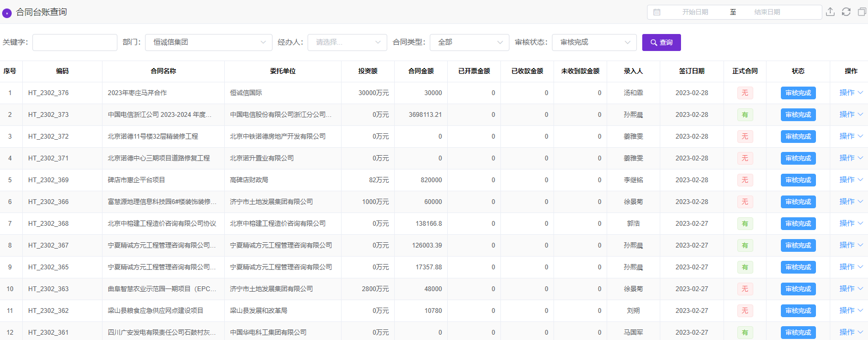The width and height of the screenshot is (868, 340).
Task: Open the 经办人 select dropdown
Action: pyautogui.click(x=347, y=42)
